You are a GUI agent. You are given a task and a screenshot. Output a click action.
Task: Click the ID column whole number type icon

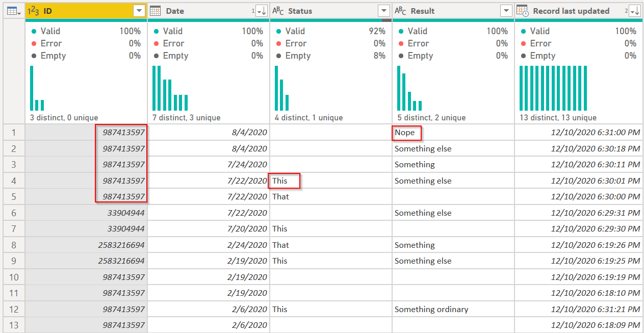point(33,11)
